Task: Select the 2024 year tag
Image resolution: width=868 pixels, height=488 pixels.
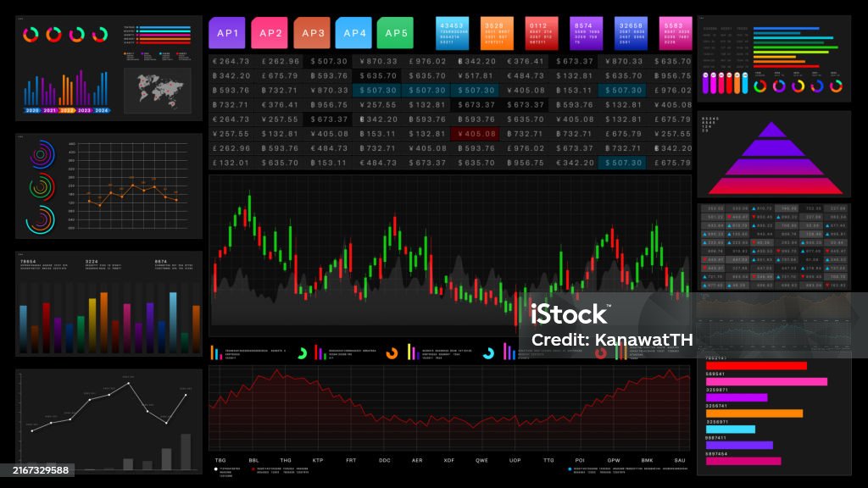Action: pos(102,111)
